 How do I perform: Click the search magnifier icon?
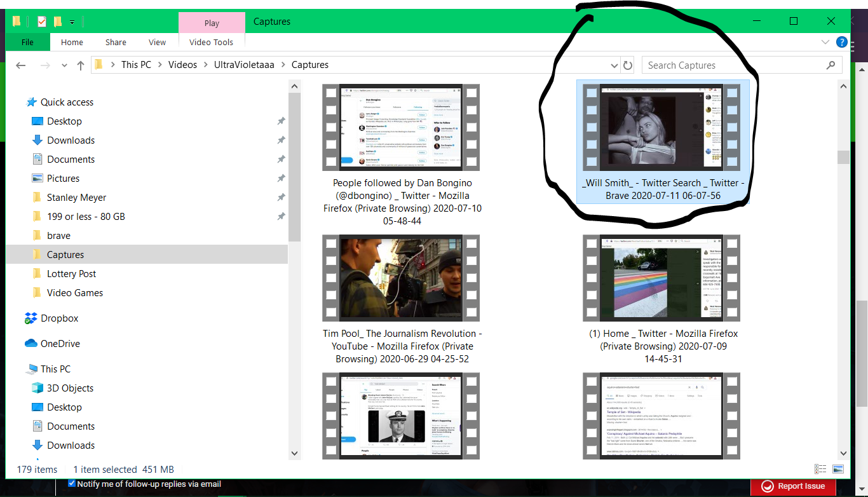(831, 65)
